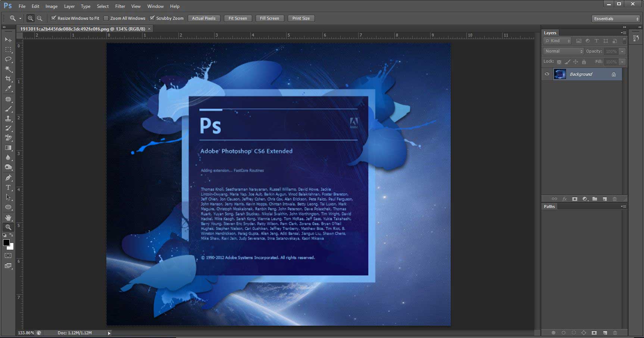
Task: Select the Gradient tool
Action: click(8, 148)
